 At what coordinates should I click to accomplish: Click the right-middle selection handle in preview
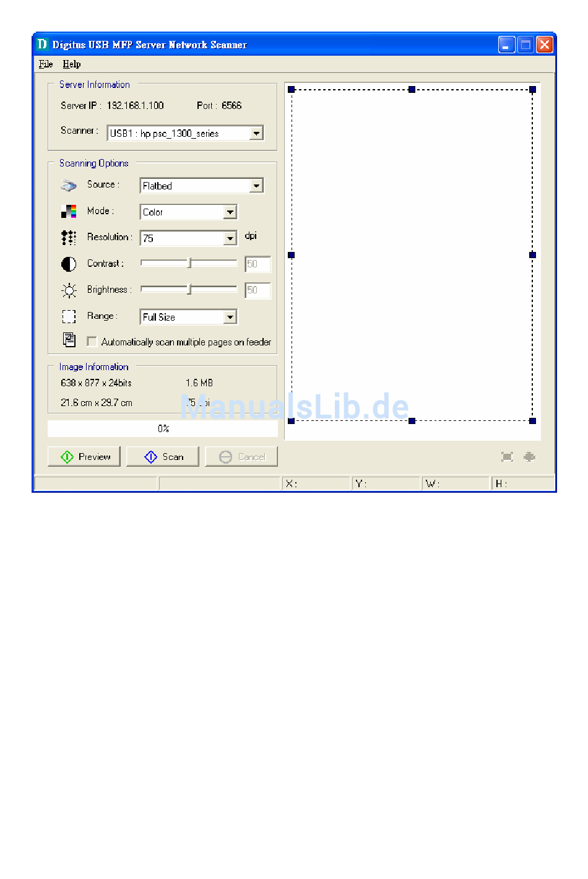532,255
